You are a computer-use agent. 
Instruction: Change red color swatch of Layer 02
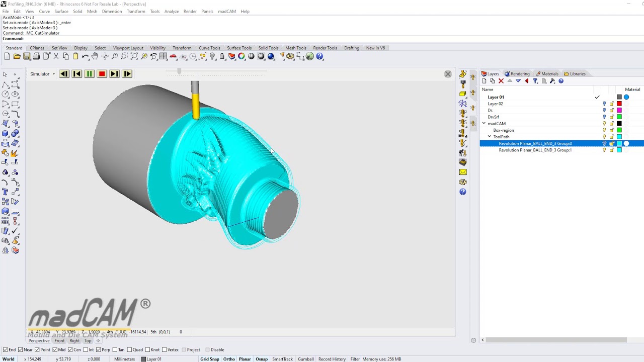point(619,104)
